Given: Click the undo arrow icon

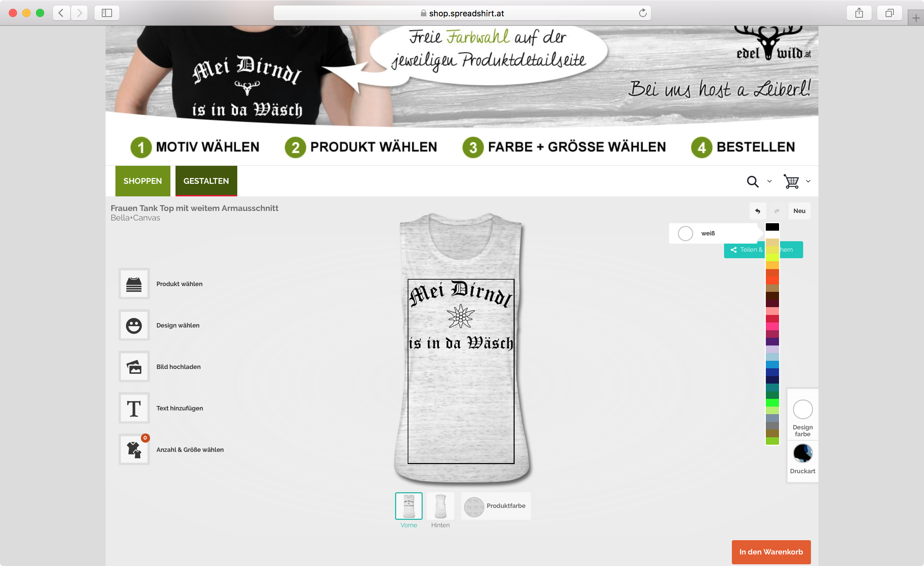Looking at the screenshot, I should pyautogui.click(x=758, y=211).
